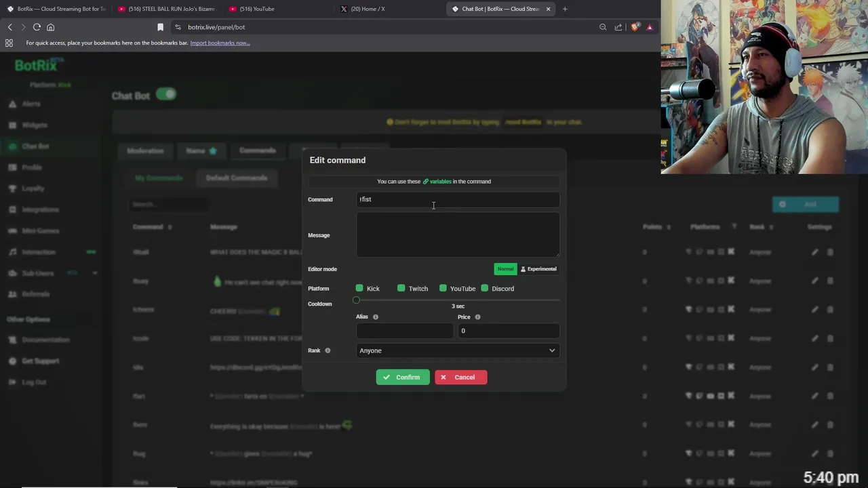
Task: Click the Import bookmarks now link
Action: tap(220, 43)
